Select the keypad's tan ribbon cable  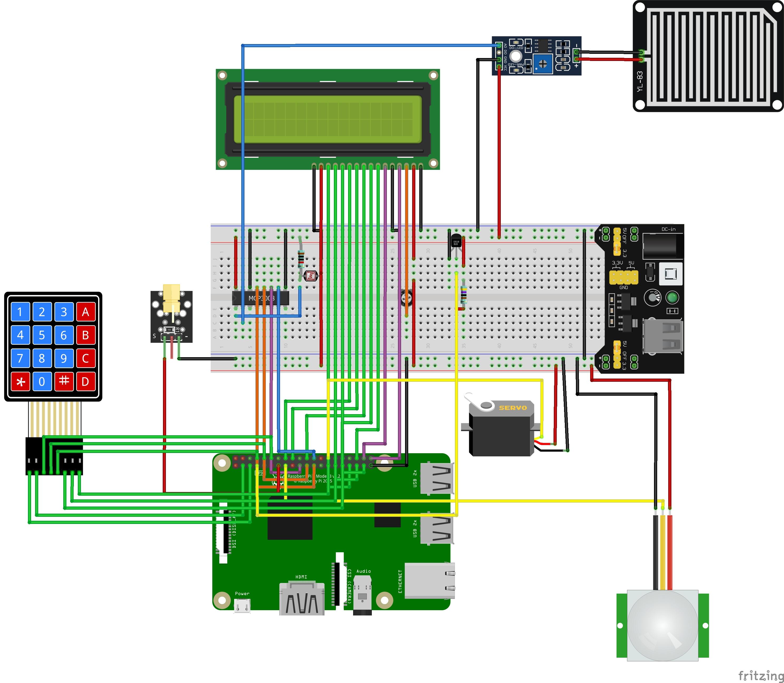click(x=55, y=419)
